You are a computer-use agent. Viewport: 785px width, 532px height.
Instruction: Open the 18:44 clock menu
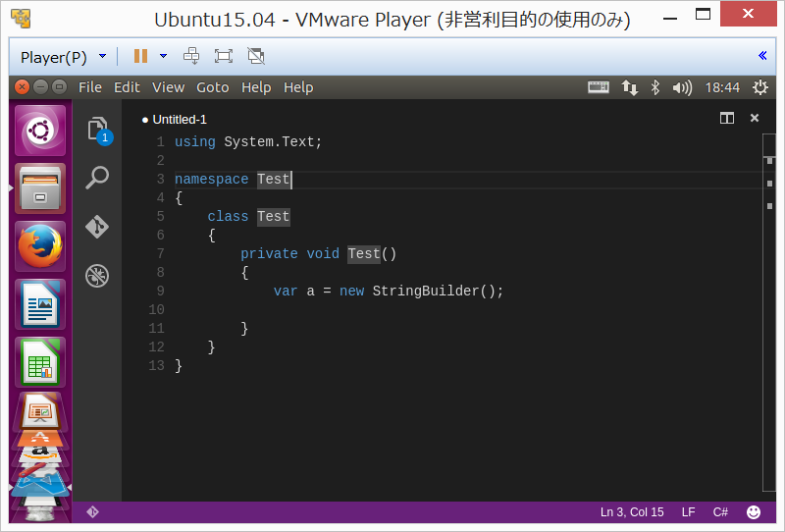(722, 87)
